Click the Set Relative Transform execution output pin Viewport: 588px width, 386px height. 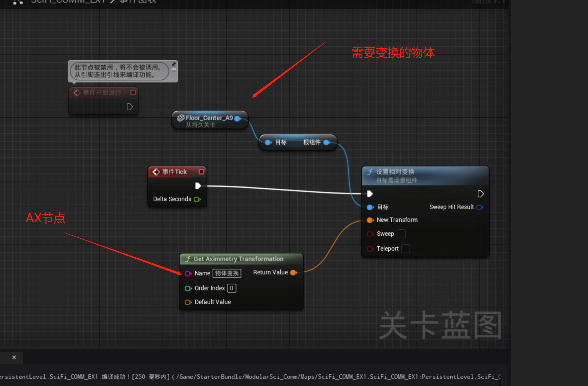pyautogui.click(x=480, y=194)
